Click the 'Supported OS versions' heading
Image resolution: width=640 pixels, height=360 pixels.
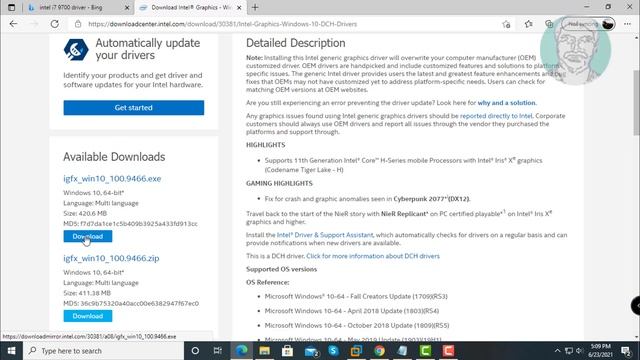point(281,269)
